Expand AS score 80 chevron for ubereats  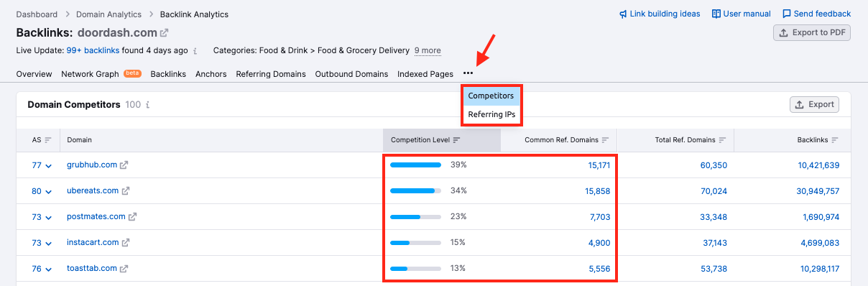49,192
